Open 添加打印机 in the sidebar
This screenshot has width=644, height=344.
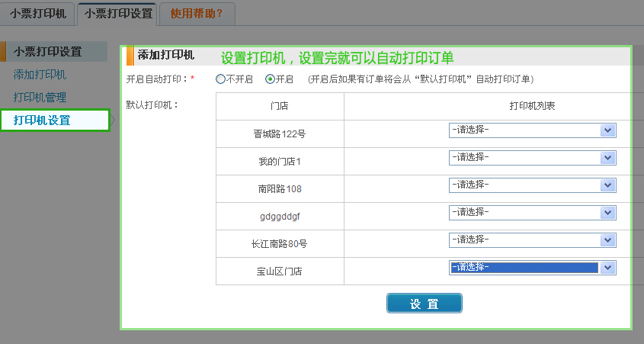click(x=40, y=75)
